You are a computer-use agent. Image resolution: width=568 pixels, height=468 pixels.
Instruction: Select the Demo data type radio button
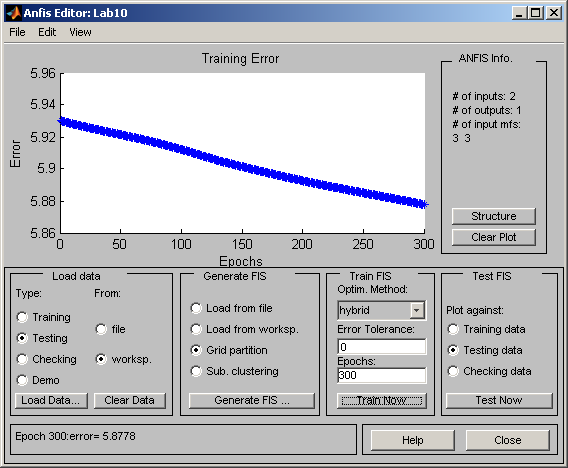coord(22,380)
